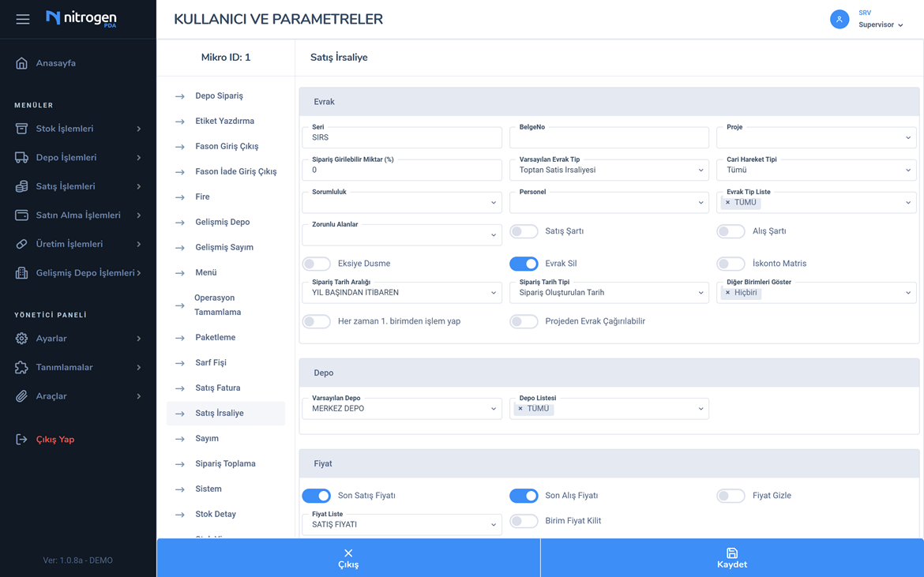Select Operasyon Tamamlama in the module list
The image size is (924, 577).
tap(226, 305)
